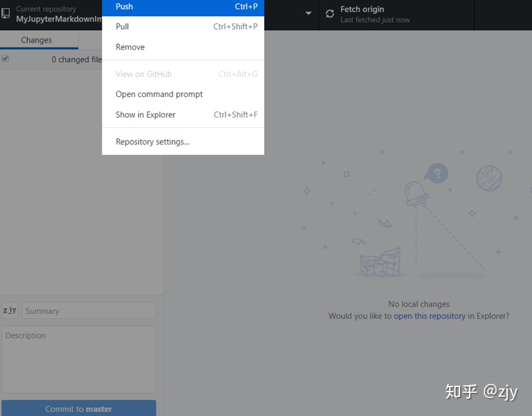Click the zjy avatar next to Summary

tap(10, 310)
